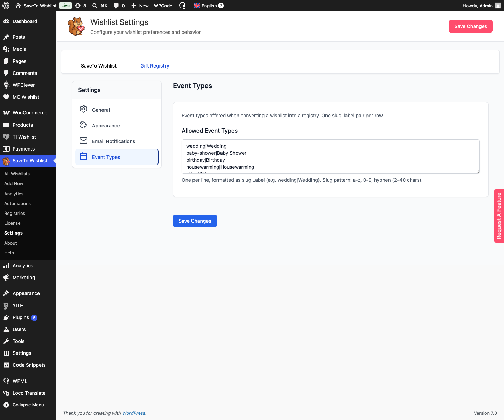The image size is (504, 420).
Task: Click Howdy, Admin account link
Action: pyautogui.click(x=482, y=6)
